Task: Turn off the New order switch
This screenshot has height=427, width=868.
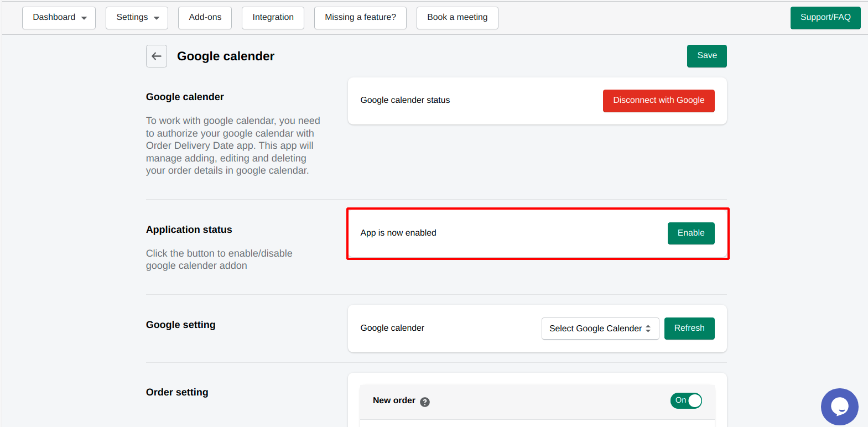Action: pyautogui.click(x=686, y=400)
